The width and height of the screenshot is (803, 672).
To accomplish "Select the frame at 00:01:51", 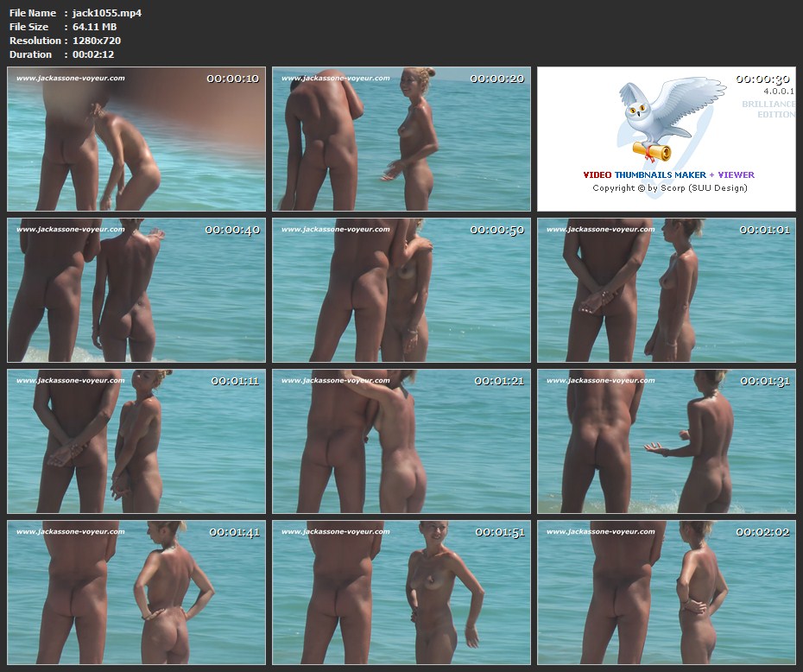I will click(x=401, y=593).
